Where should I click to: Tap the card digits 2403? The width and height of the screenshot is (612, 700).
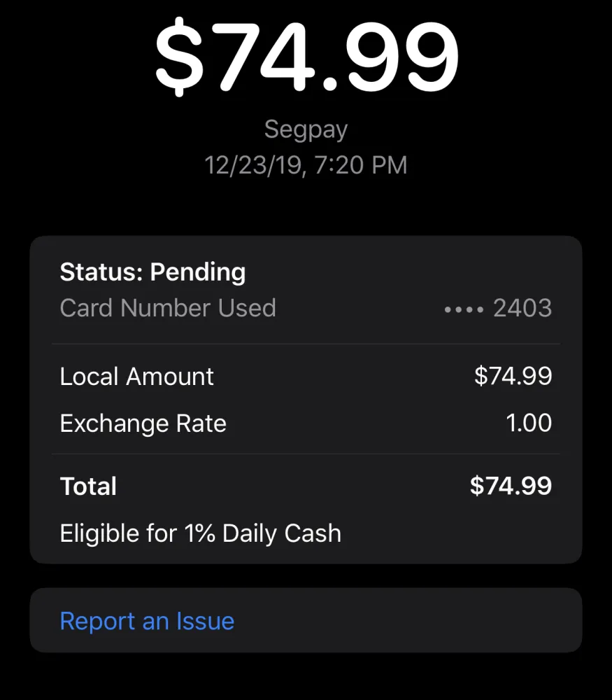[x=522, y=308]
